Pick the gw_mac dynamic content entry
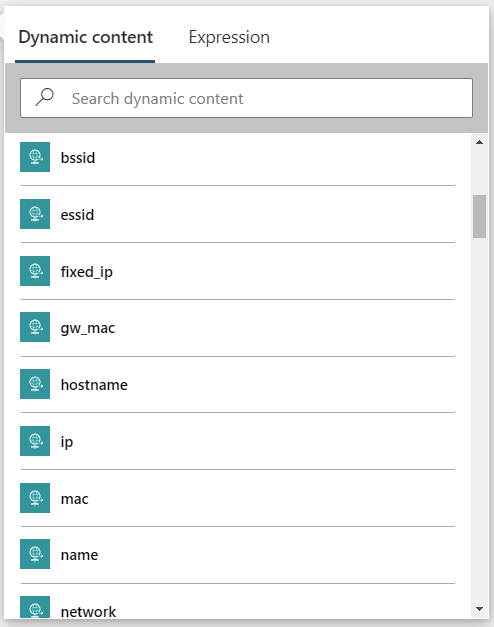Image resolution: width=494 pixels, height=627 pixels. pos(238,328)
